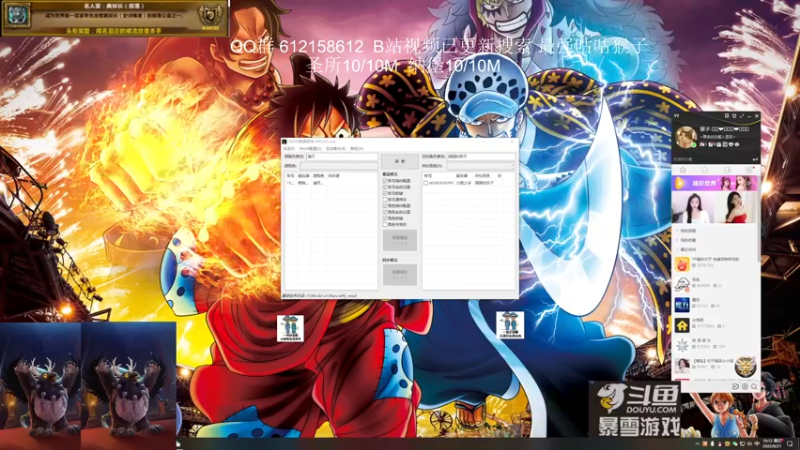Open the help (H) menu in config tool
The width and height of the screenshot is (800, 450).
357,148
